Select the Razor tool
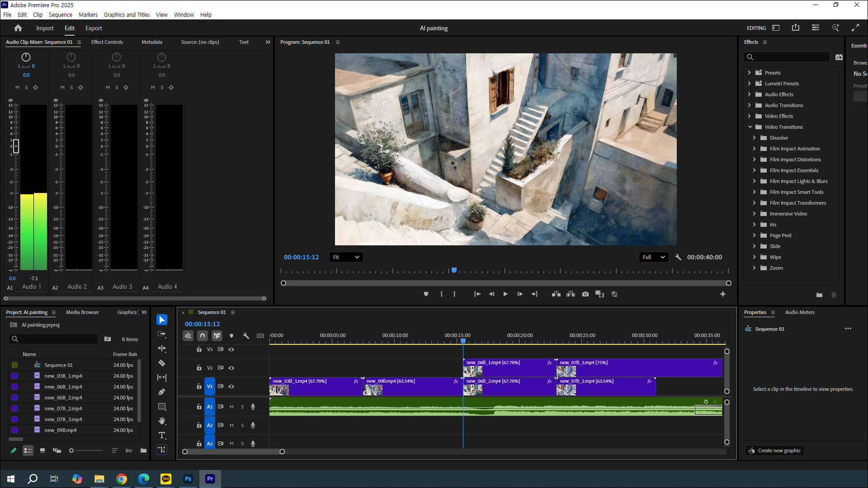The image size is (868, 488). [161, 363]
